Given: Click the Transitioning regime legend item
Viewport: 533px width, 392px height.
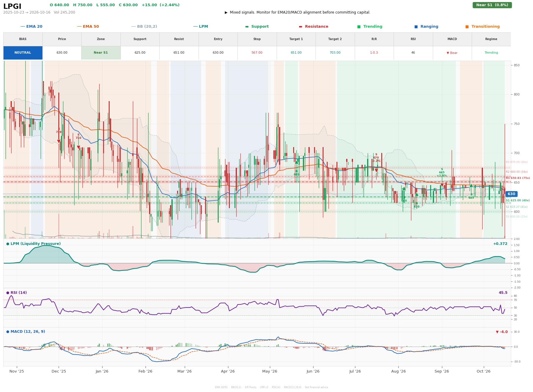Looking at the screenshot, I should pos(482,27).
